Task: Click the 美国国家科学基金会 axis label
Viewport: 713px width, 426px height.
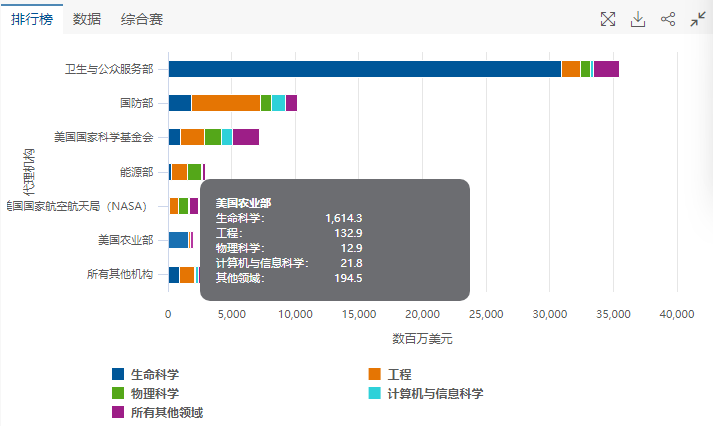Action: point(104,137)
